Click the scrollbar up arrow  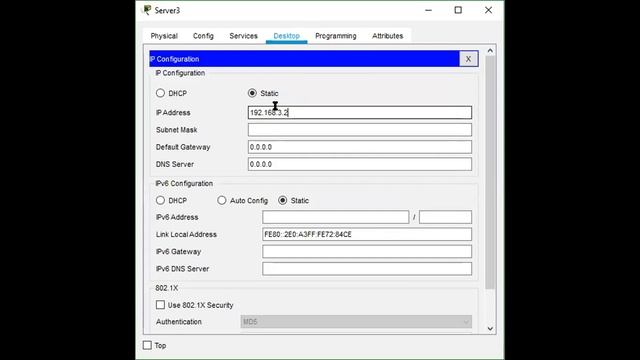pyautogui.click(x=490, y=51)
